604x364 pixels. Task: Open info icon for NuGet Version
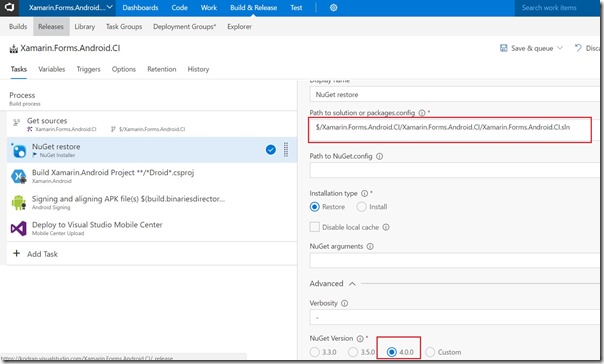(360, 339)
